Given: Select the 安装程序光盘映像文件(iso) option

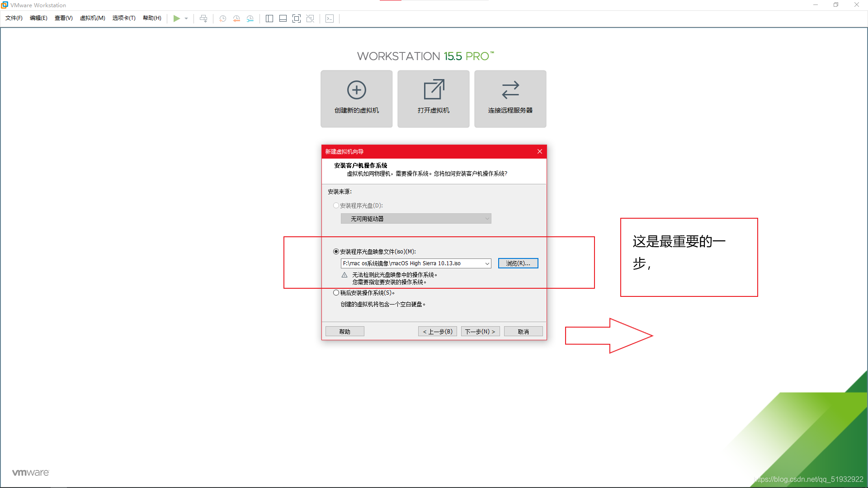Looking at the screenshot, I should pos(336,251).
